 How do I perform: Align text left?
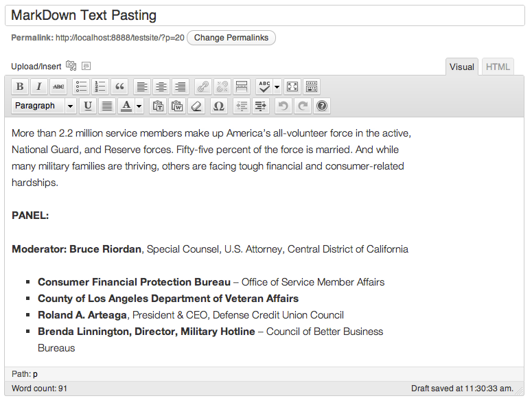[x=142, y=86]
